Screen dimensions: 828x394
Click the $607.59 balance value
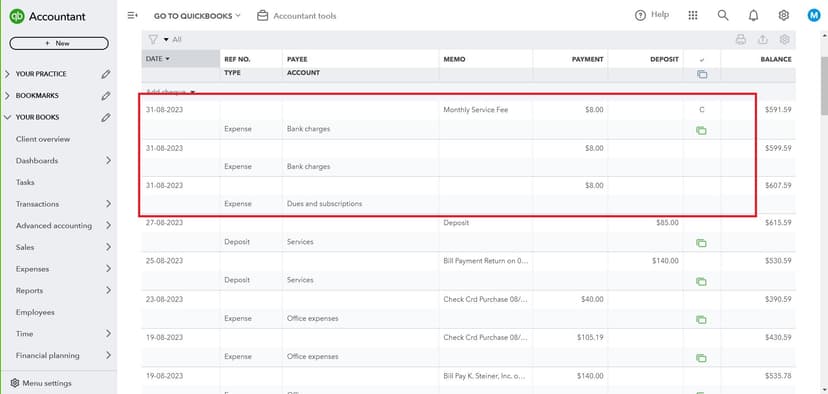point(778,185)
